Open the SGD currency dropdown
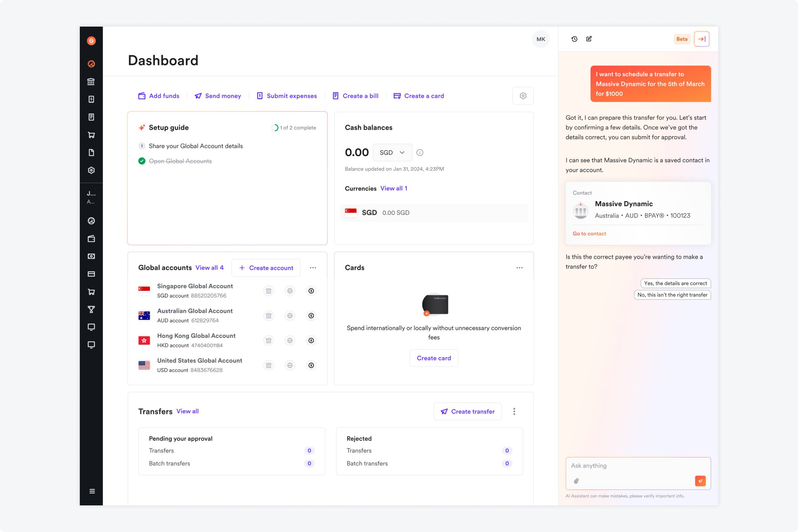 392,152
